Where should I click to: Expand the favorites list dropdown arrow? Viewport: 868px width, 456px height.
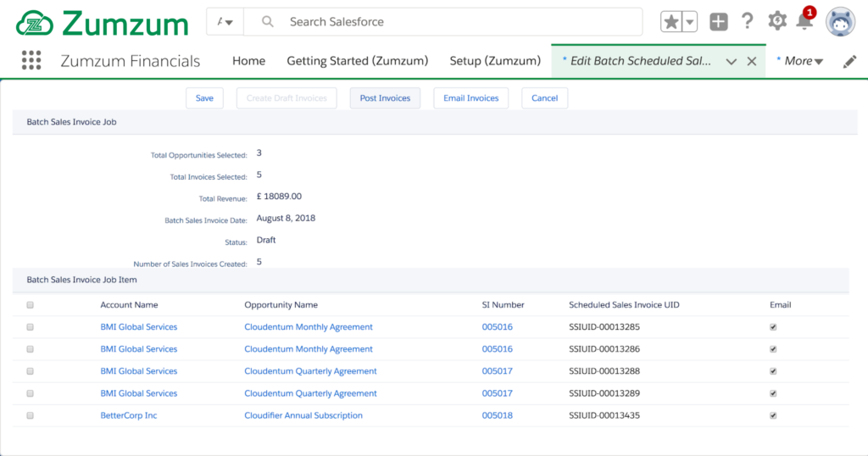point(690,22)
